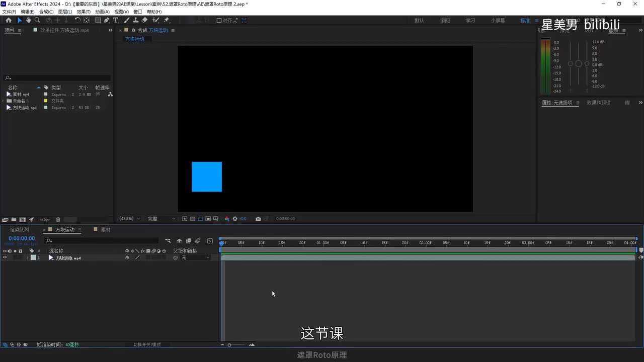Create a new folder in Project panel
Image resolution: width=644 pixels, height=362 pixels.
[x=14, y=220]
